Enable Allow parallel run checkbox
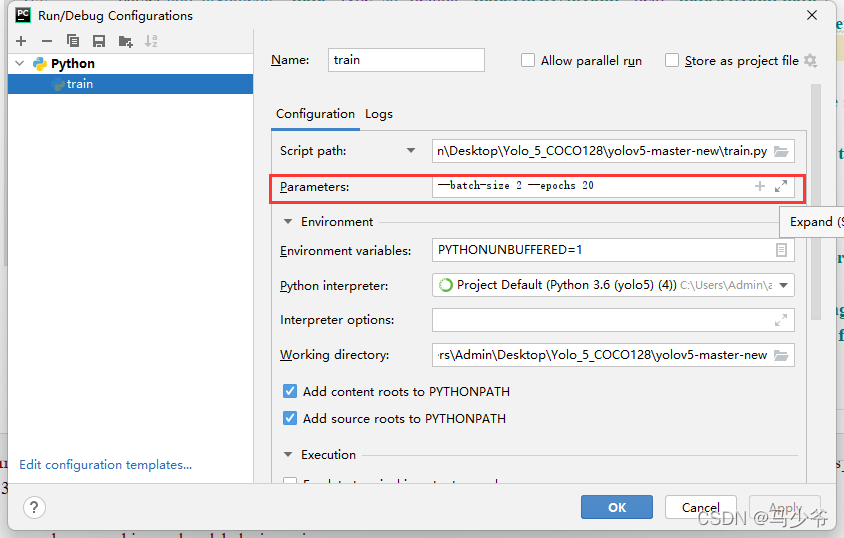This screenshot has height=538, width=844. 528,60
